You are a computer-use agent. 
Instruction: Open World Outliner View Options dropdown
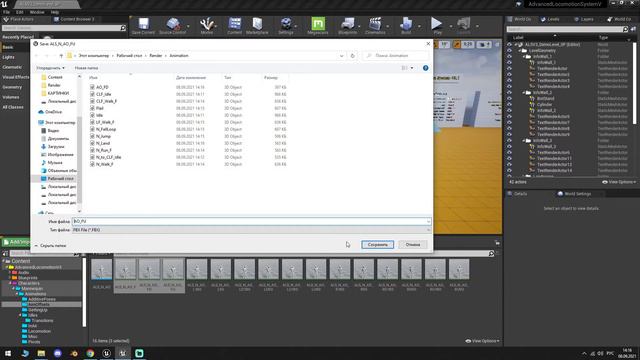click(619, 182)
